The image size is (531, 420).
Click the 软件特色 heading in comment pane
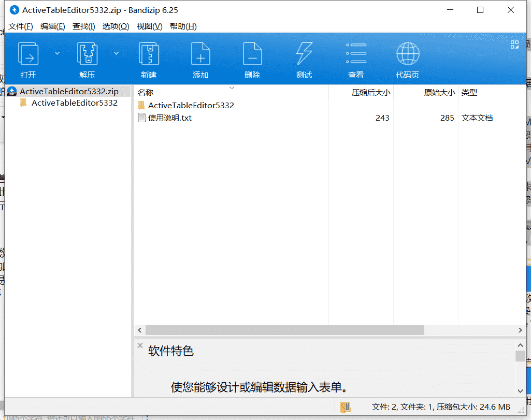(x=170, y=351)
